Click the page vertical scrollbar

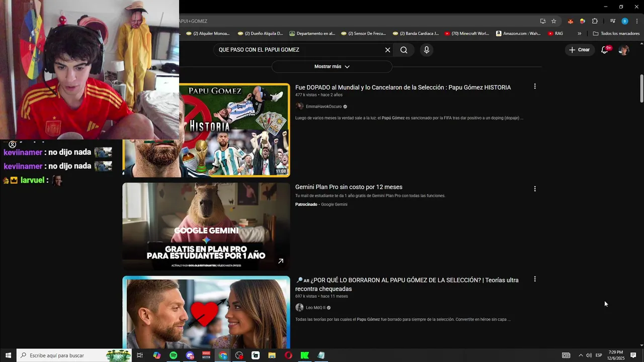pos(641,88)
